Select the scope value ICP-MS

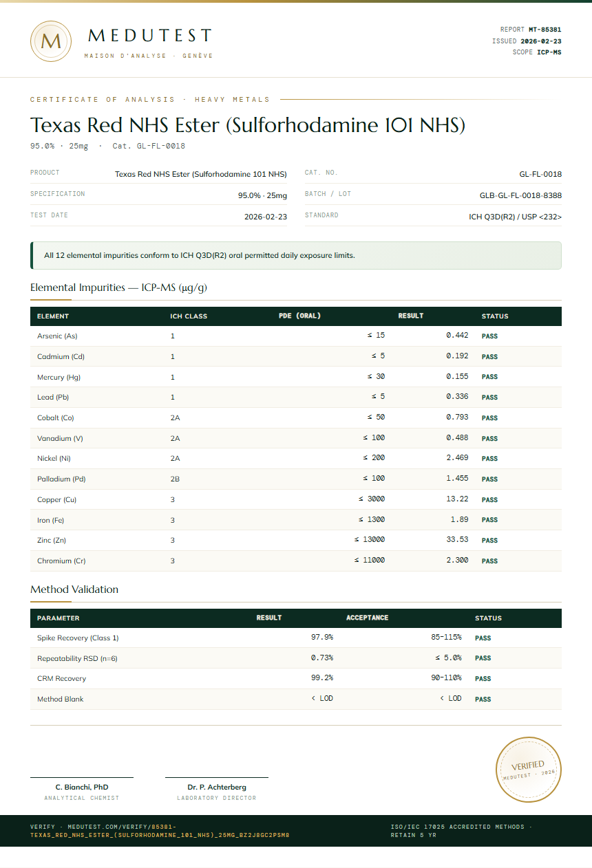point(549,52)
